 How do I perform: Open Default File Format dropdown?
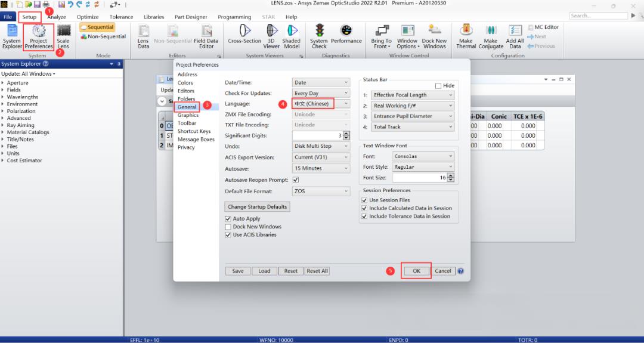pyautogui.click(x=321, y=191)
